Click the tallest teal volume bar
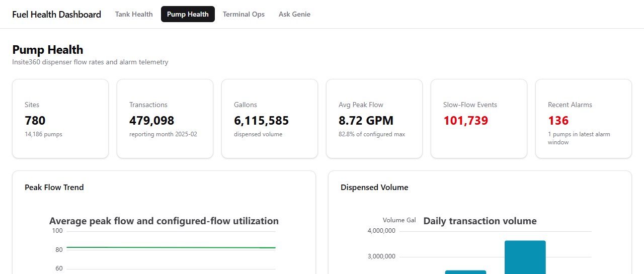Viewport: 644px width, 274px height. 525,257
